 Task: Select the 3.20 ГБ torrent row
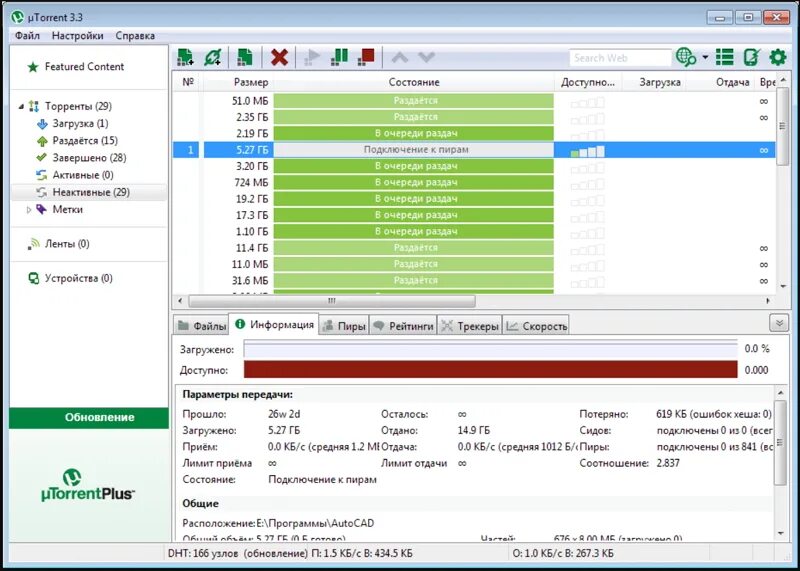click(474, 166)
